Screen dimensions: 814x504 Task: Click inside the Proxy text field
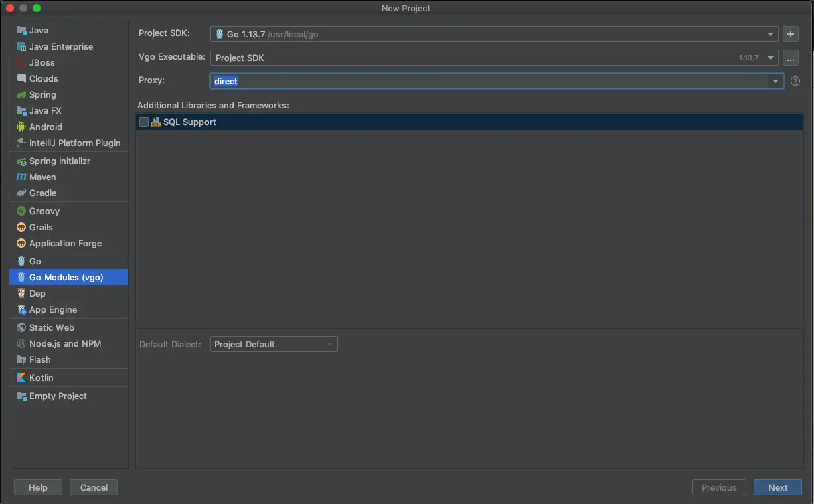pyautogui.click(x=489, y=81)
